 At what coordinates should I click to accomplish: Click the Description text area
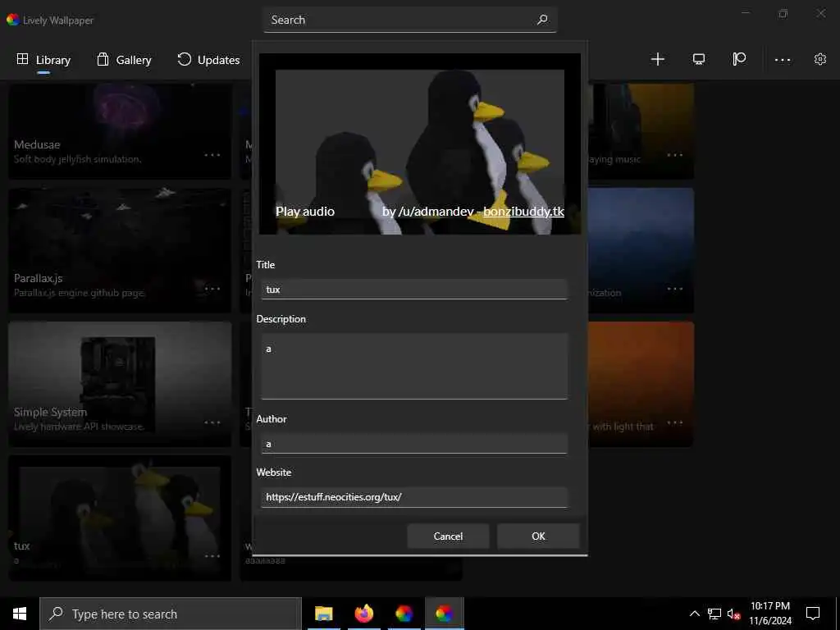tap(414, 367)
